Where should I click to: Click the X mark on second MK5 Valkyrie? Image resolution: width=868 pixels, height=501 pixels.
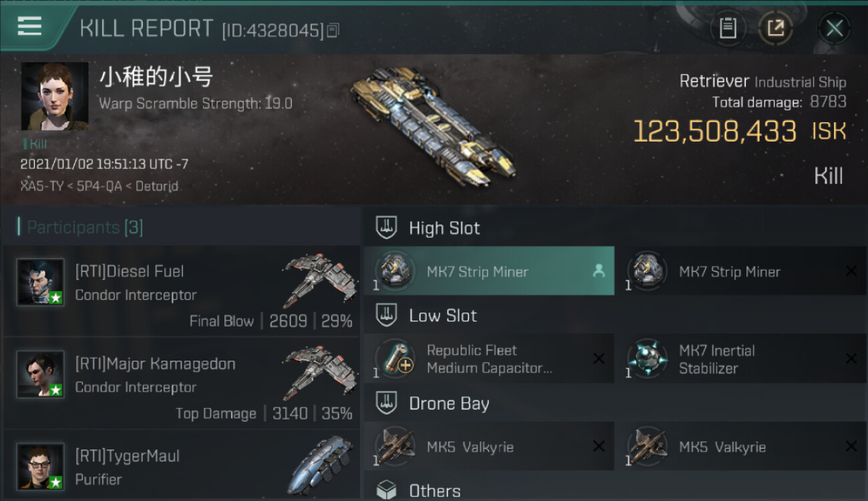(851, 446)
